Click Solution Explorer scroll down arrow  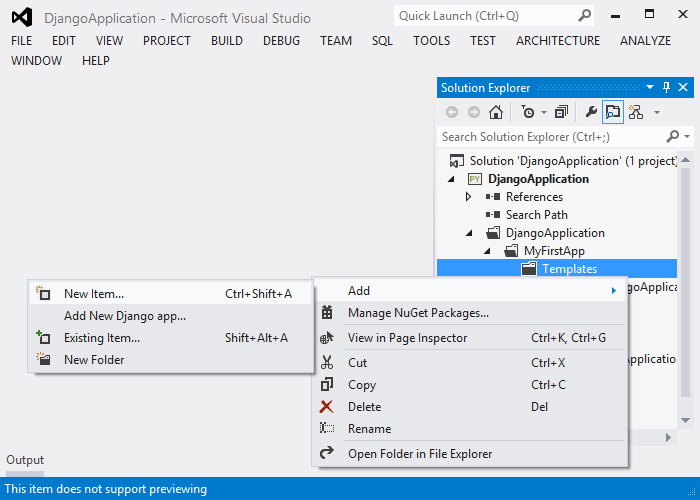point(686,421)
